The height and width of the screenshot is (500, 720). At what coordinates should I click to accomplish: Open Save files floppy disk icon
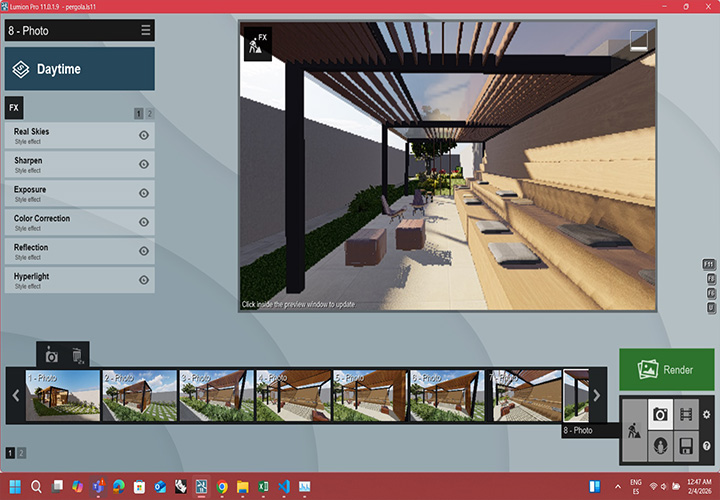[x=686, y=446]
